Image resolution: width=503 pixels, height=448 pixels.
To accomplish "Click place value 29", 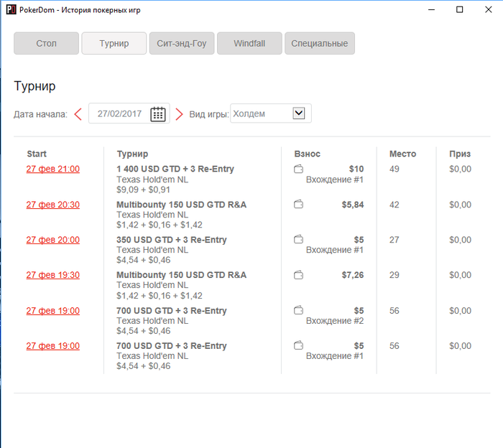I will click(394, 275).
